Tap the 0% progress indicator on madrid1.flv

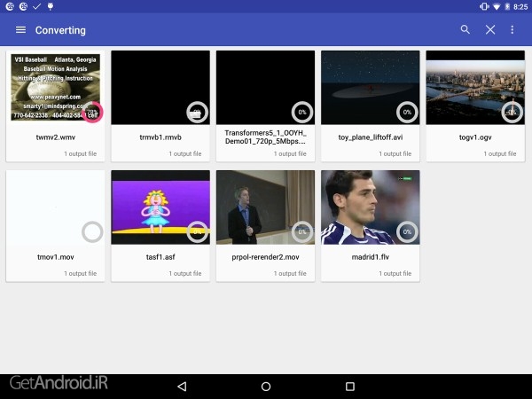[407, 232]
